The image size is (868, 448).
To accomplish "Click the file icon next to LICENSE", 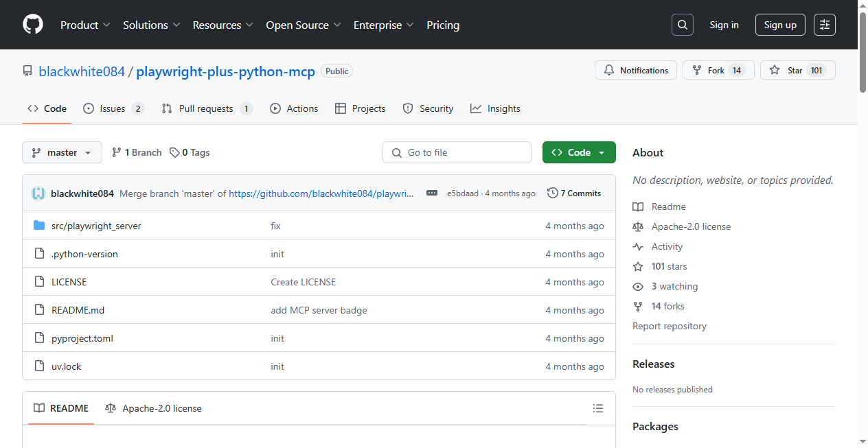I will pos(39,282).
